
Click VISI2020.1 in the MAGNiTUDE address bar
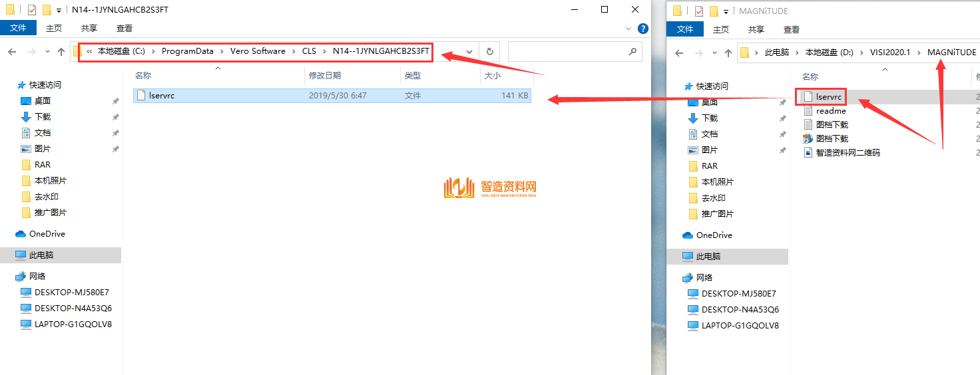click(x=891, y=52)
